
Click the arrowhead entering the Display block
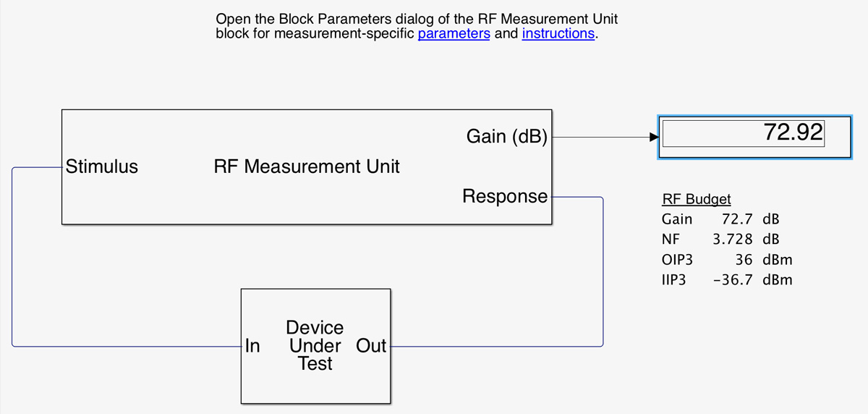(x=653, y=137)
